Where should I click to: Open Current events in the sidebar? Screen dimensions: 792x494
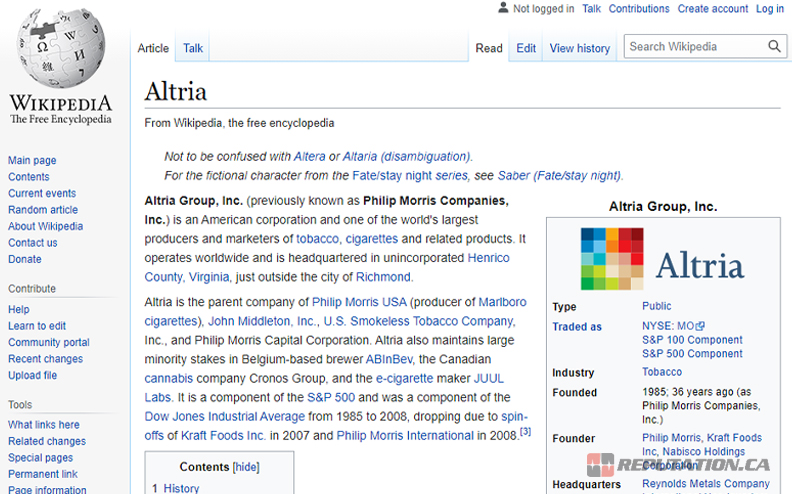[41, 193]
